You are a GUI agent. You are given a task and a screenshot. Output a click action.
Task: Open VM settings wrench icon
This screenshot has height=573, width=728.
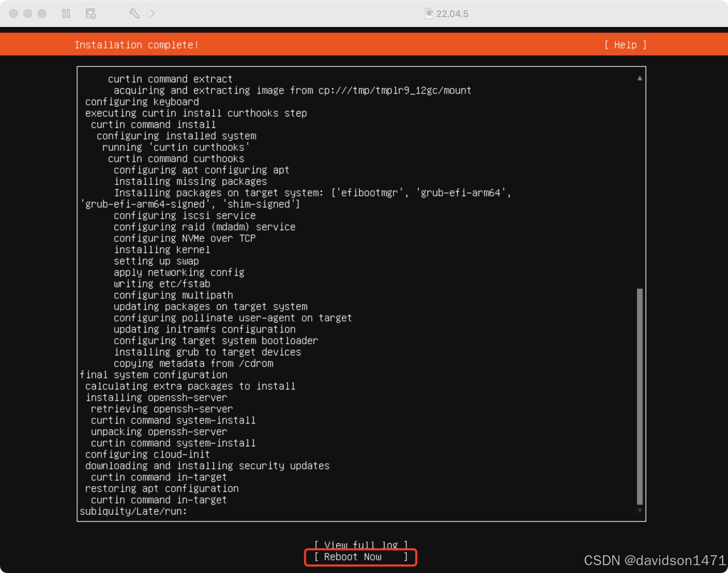134,14
